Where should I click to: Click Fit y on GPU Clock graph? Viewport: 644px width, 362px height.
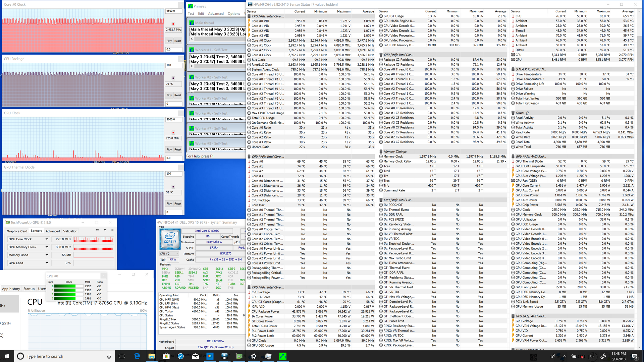pyautogui.click(x=169, y=149)
